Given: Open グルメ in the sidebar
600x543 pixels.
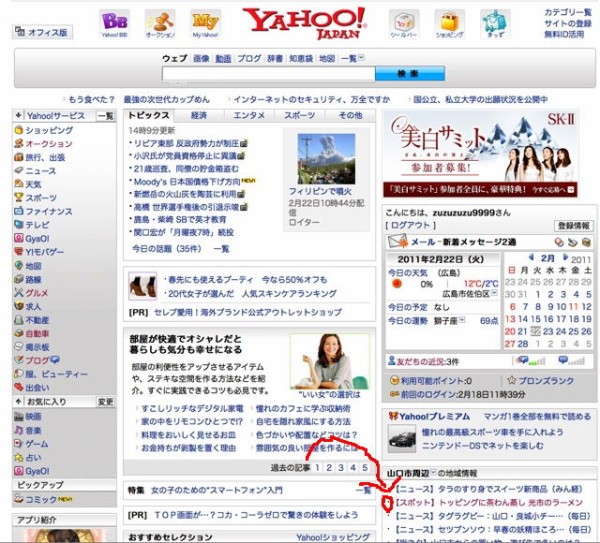Looking at the screenshot, I should [37, 293].
